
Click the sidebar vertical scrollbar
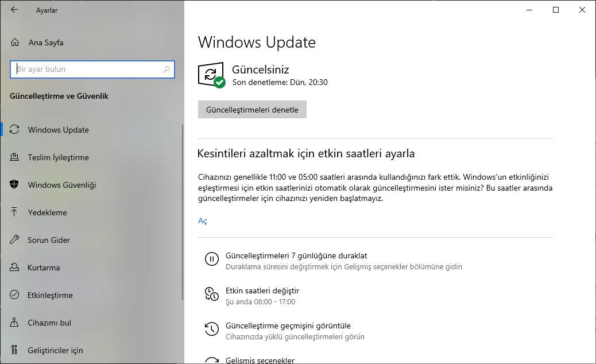[183, 212]
